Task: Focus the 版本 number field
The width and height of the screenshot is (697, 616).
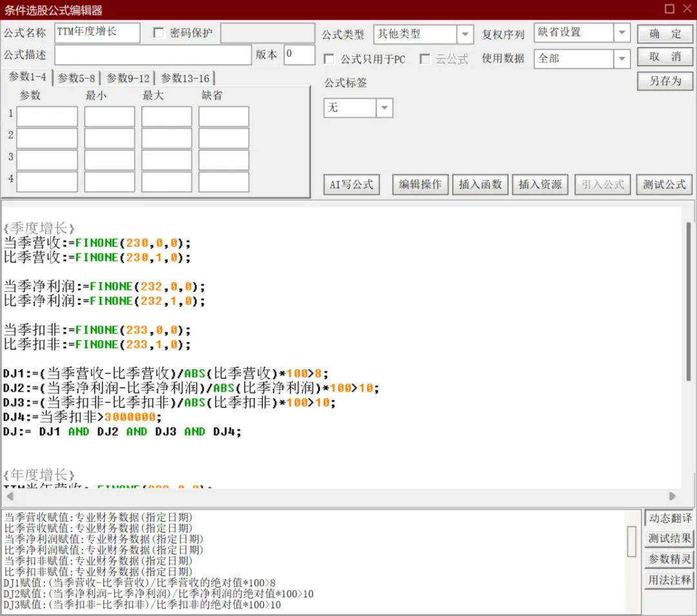Action: click(299, 55)
